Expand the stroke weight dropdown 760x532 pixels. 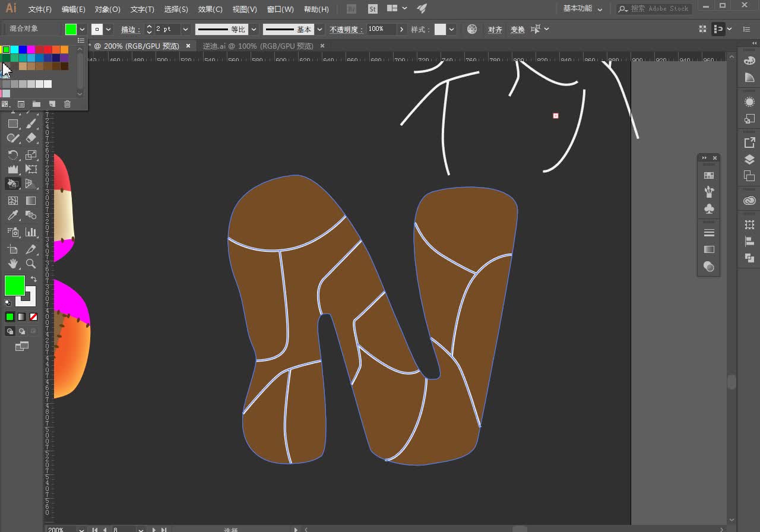click(185, 29)
